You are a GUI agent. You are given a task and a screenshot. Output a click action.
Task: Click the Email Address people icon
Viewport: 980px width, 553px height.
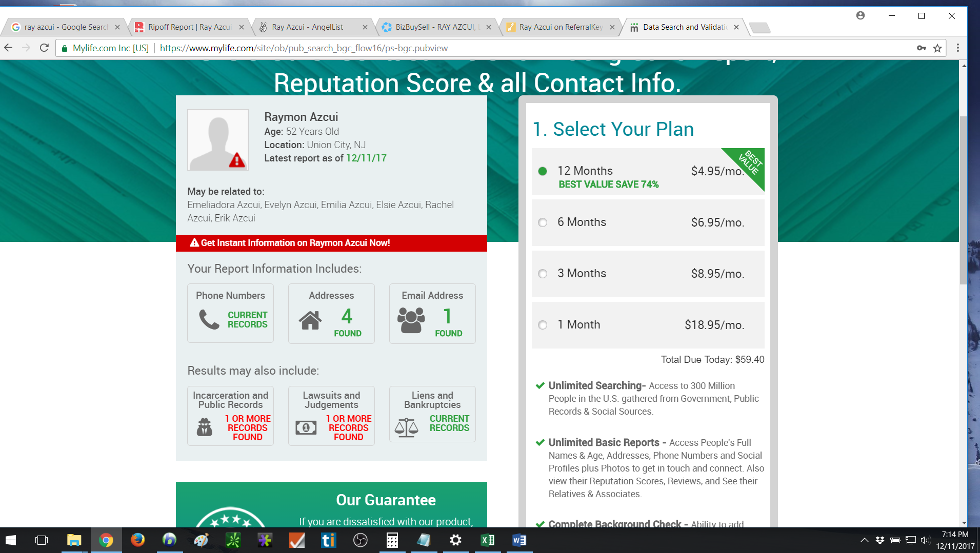(411, 320)
